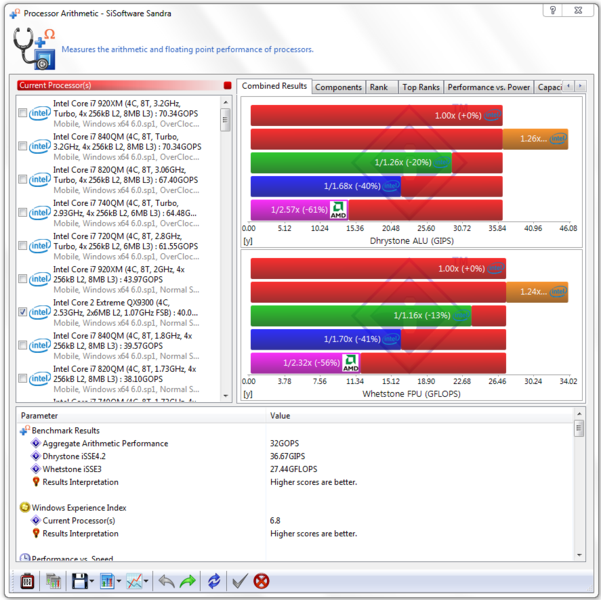601x600 pixels.
Task: Click the help question mark button
Action: point(553,10)
